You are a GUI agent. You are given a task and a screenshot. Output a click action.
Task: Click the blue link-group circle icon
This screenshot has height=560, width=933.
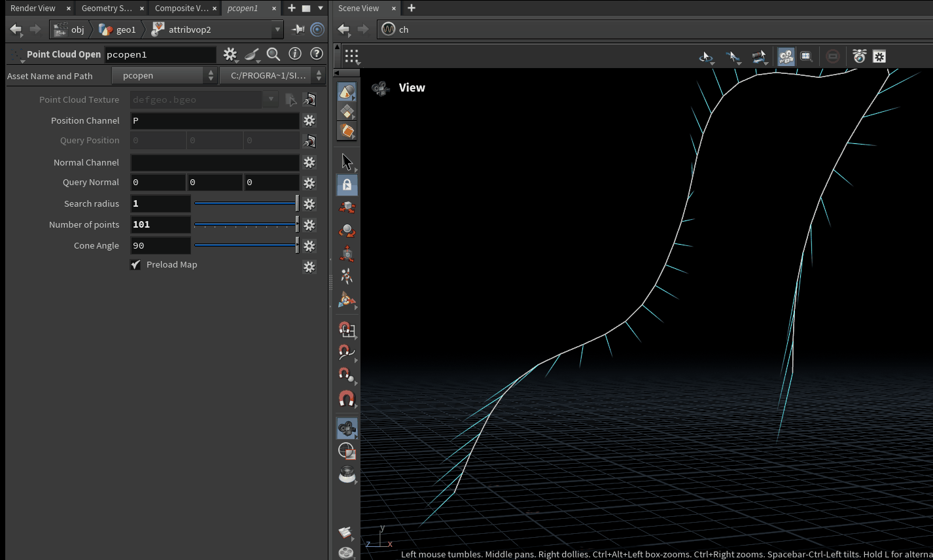317,29
